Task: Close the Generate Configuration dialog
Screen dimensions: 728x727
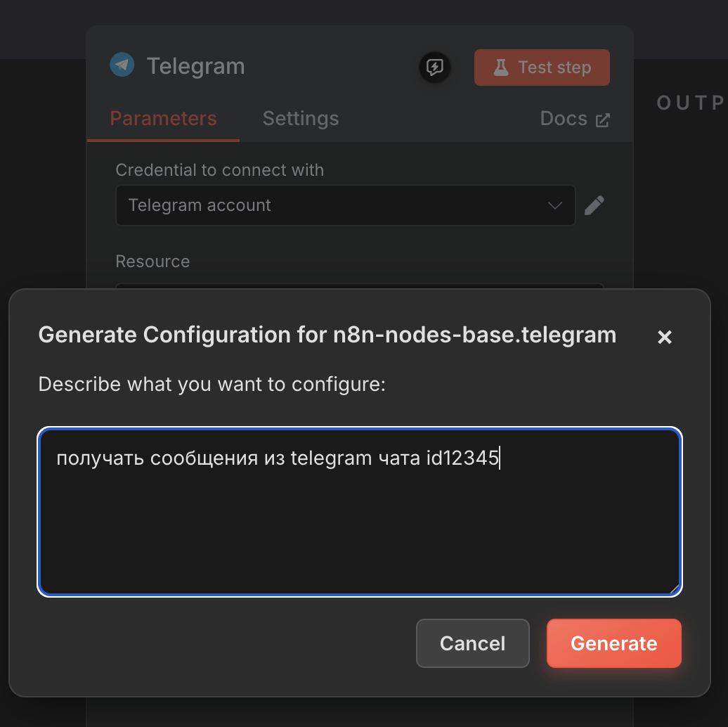Action: pyautogui.click(x=664, y=337)
